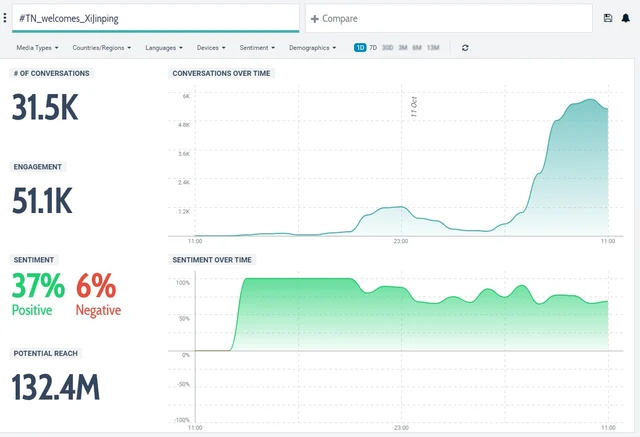This screenshot has width=640, height=437.
Task: Click the 31.5K conversations value
Action: pos(45,107)
